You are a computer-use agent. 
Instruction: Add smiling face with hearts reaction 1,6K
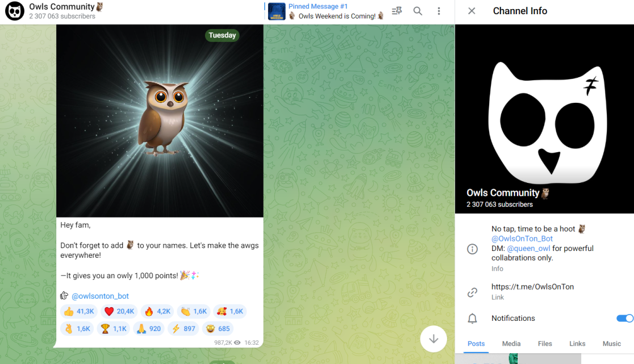(x=230, y=311)
